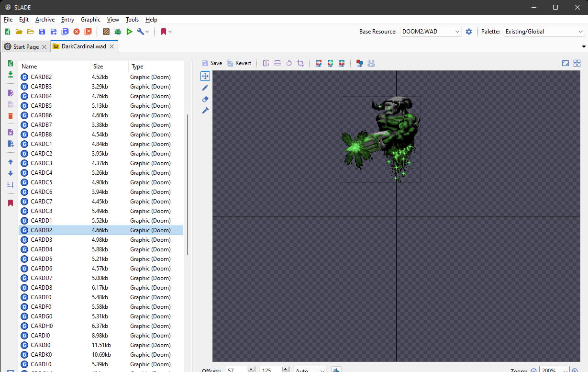Open the File menu

(8, 20)
